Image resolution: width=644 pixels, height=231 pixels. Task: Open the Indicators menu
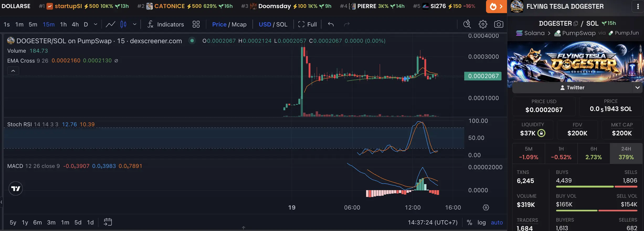(166, 24)
